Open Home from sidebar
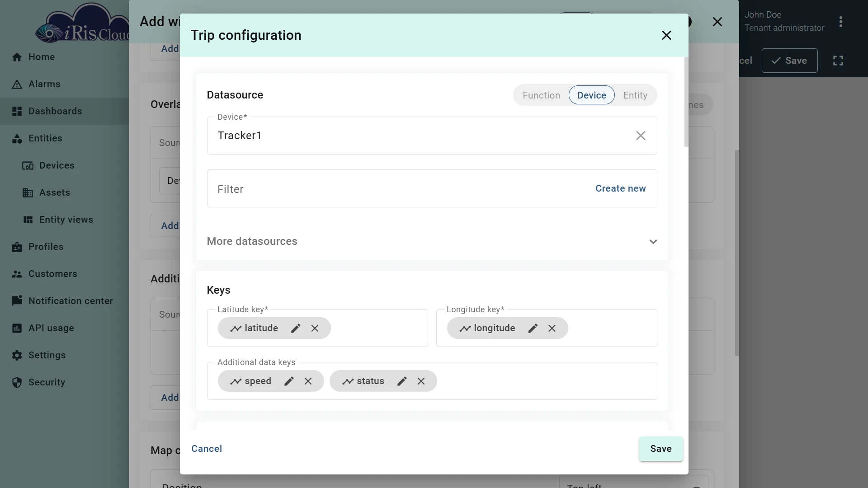The width and height of the screenshot is (868, 488). (64, 57)
